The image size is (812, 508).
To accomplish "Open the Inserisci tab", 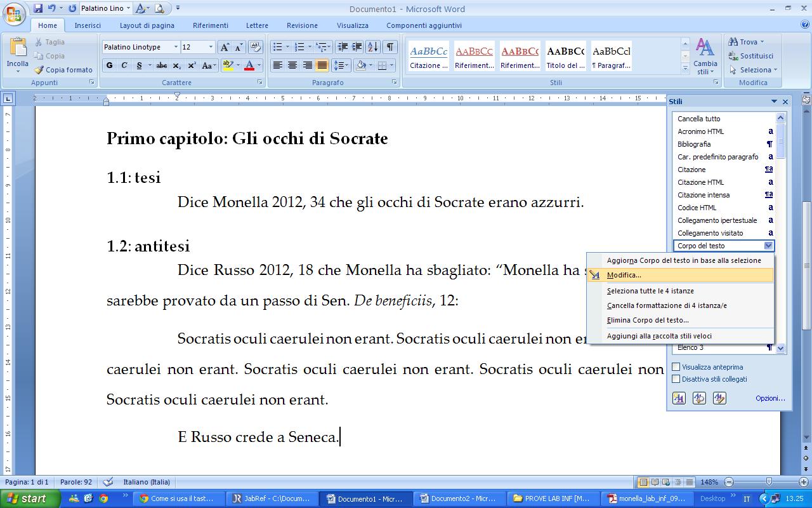I will [88, 25].
